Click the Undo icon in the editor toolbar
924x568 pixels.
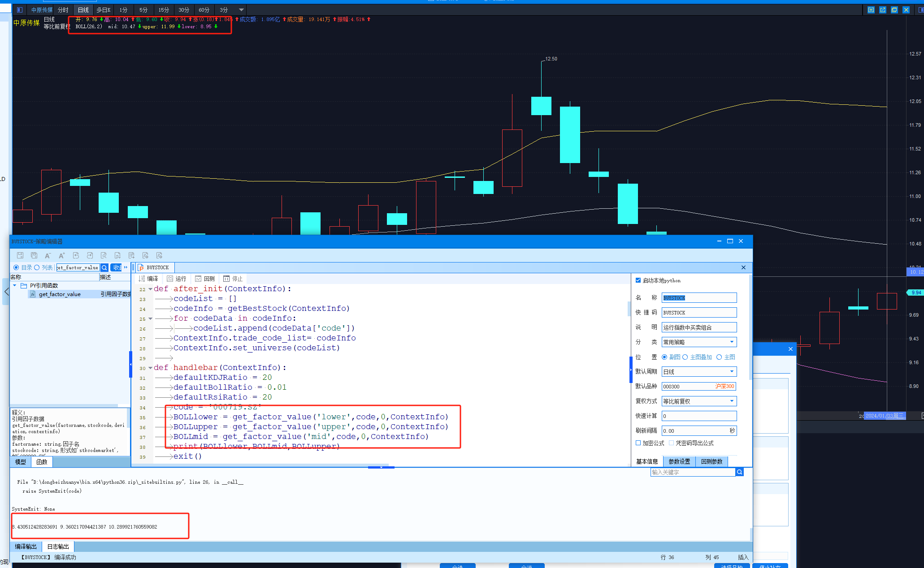pos(76,255)
